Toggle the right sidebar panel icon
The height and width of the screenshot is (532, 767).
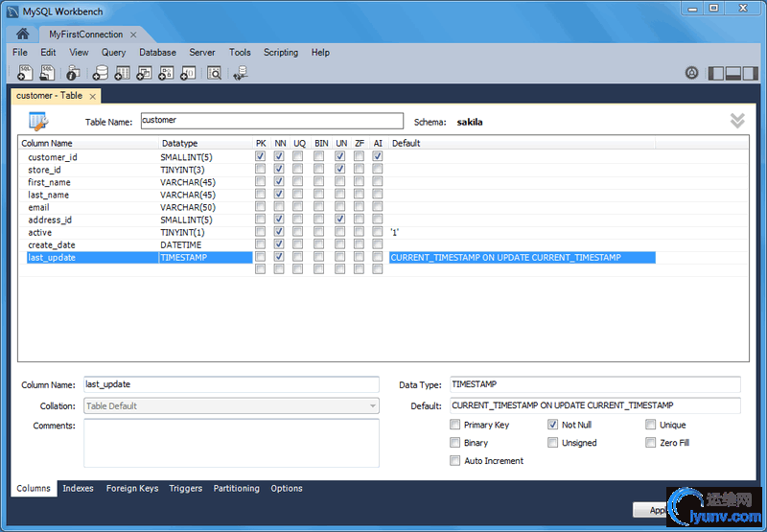pos(750,74)
